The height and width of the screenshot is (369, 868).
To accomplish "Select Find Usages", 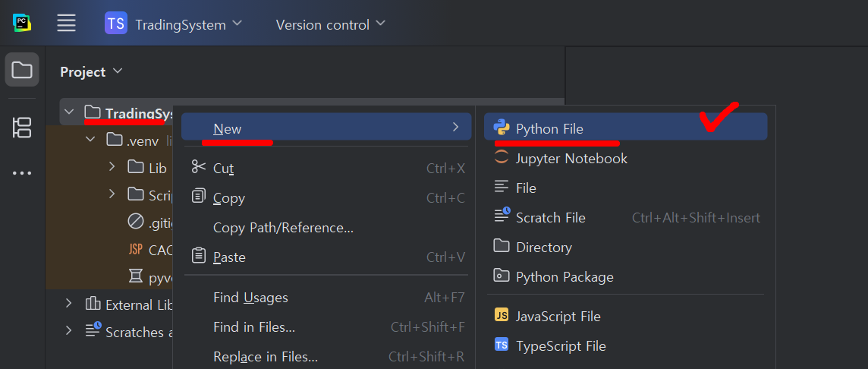I will pyautogui.click(x=326, y=298).
